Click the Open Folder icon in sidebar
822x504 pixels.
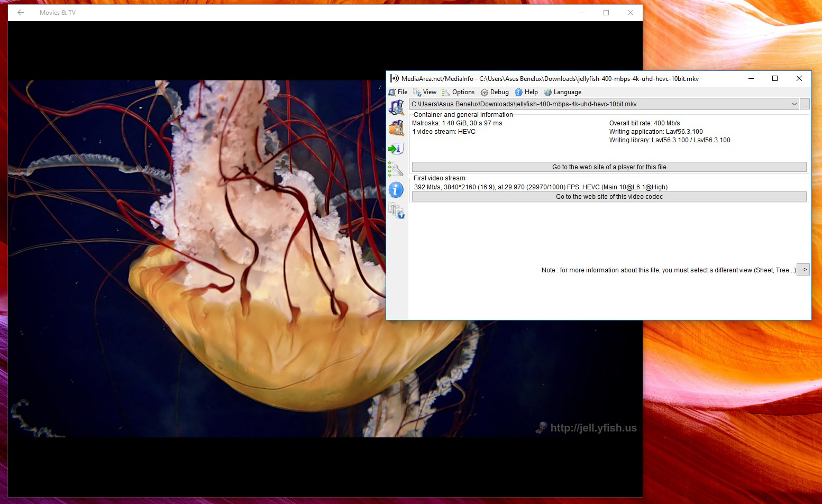tap(396, 128)
